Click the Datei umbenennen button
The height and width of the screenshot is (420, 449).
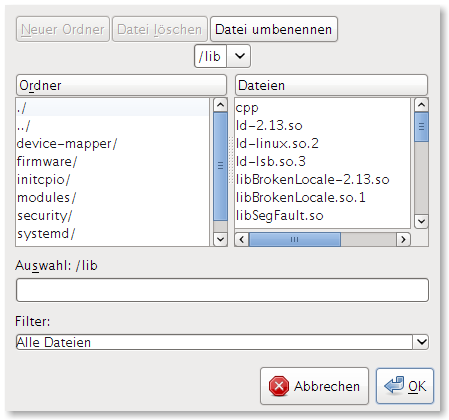(274, 29)
